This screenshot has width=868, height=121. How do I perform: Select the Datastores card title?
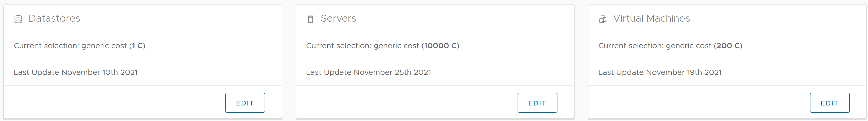click(x=54, y=18)
